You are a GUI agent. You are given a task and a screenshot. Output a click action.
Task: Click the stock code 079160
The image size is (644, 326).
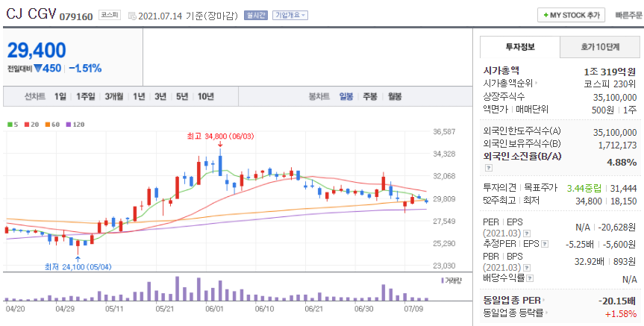(x=76, y=16)
